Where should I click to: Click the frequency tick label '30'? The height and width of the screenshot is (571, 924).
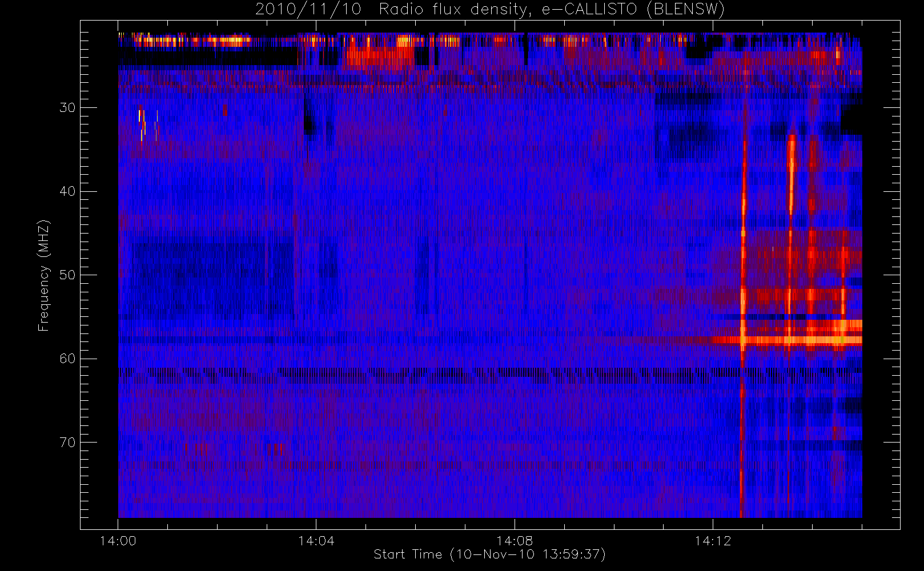[67, 108]
